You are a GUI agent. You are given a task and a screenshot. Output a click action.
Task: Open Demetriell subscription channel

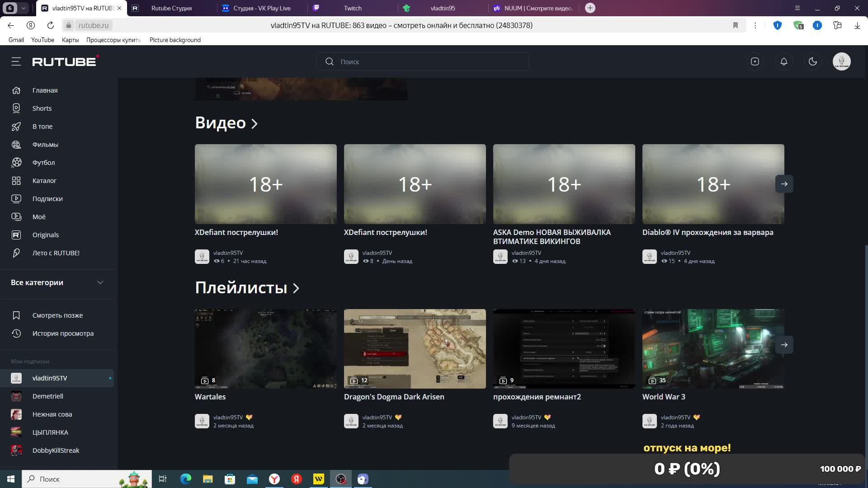(47, 396)
